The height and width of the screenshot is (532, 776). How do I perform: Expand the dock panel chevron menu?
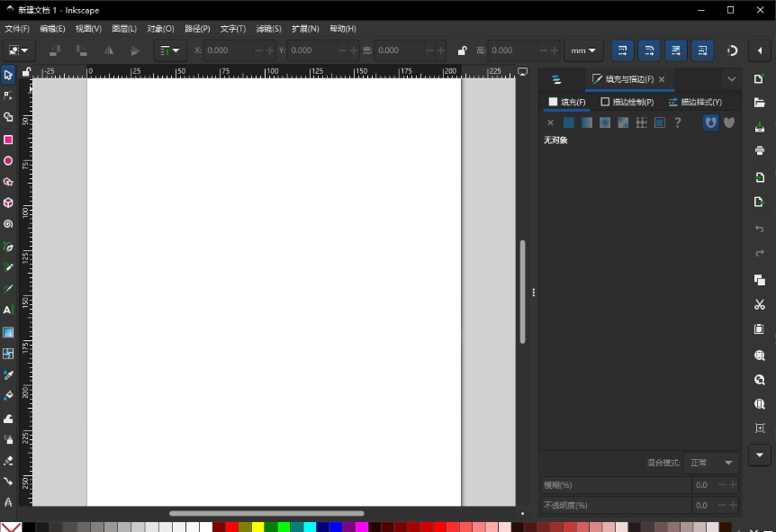[731, 79]
